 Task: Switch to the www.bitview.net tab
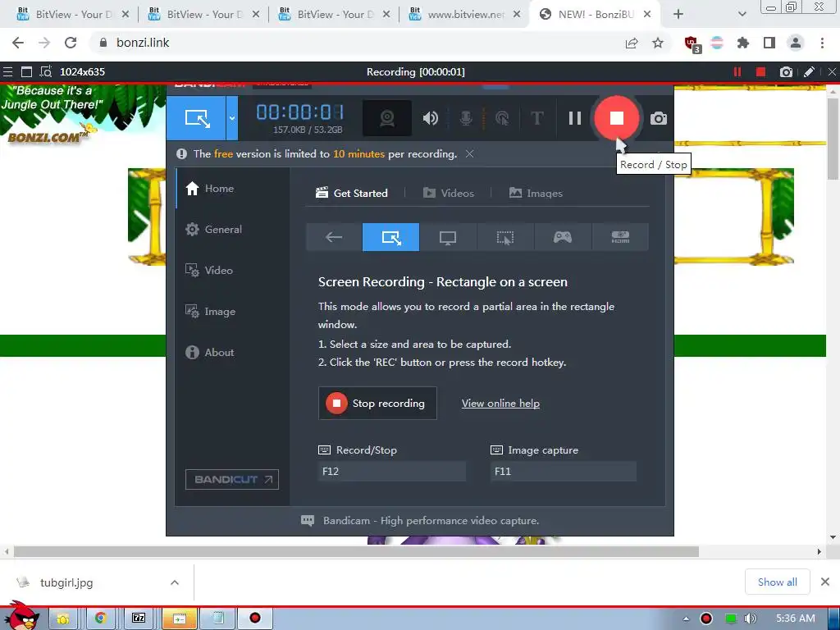click(465, 15)
